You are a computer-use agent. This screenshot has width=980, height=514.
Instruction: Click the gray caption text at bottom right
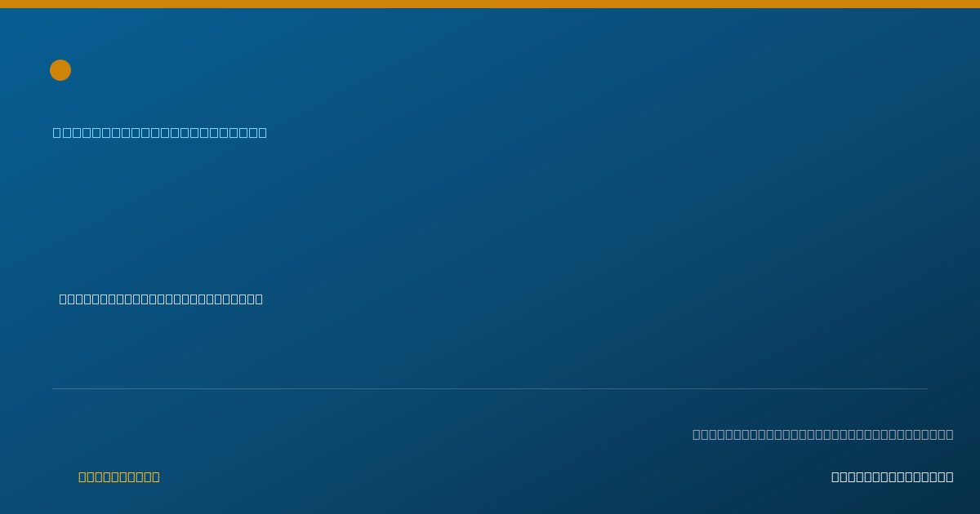click(823, 434)
